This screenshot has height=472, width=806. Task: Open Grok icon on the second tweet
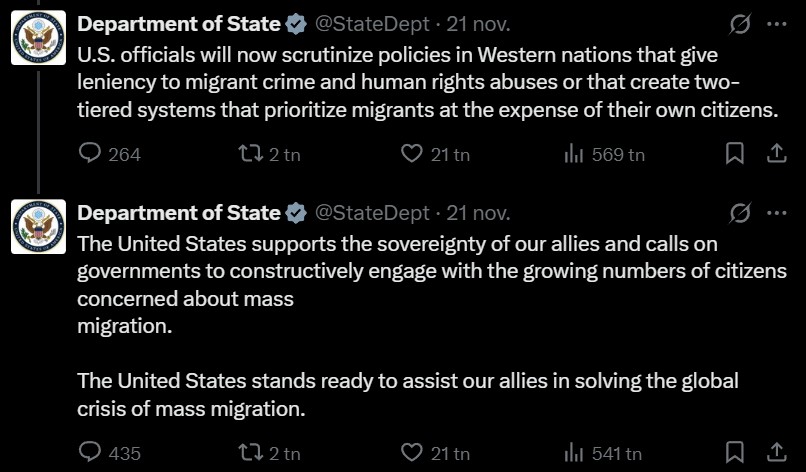[741, 213]
